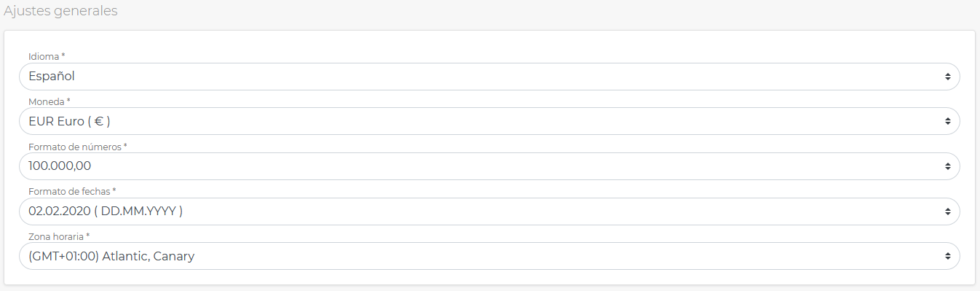Viewport: 980px width, 291px height.
Task: Click the up-down arrow beside 100.000,00
Action: pyautogui.click(x=947, y=166)
